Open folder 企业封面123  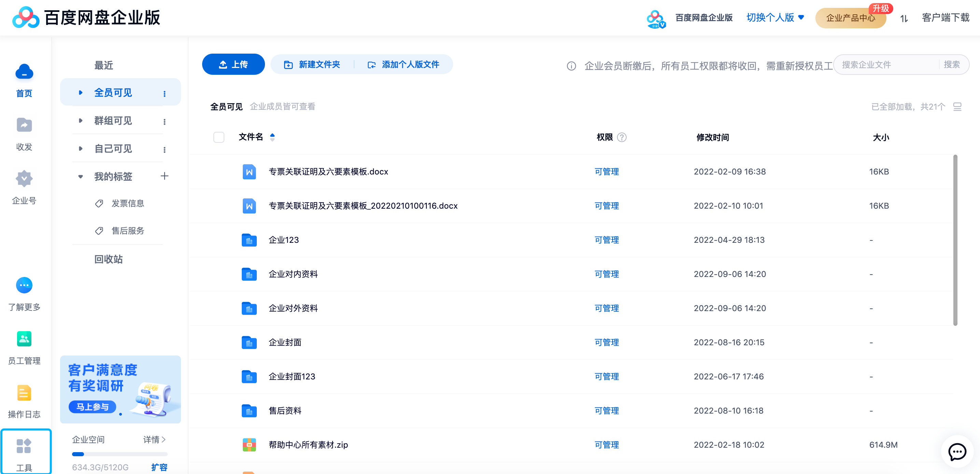click(x=292, y=377)
